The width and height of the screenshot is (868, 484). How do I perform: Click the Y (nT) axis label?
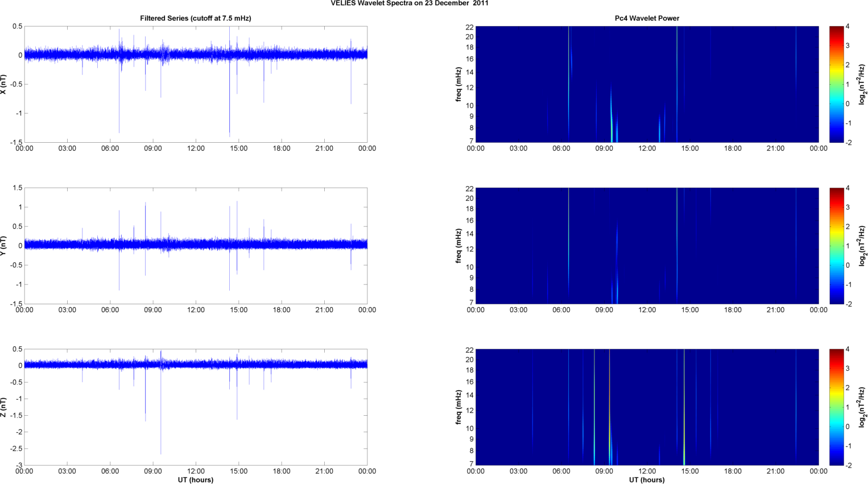pyautogui.click(x=3, y=246)
